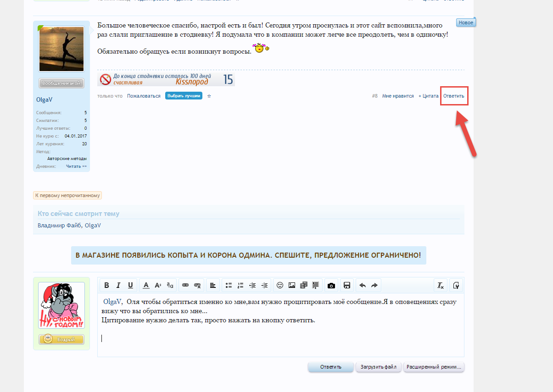
Task: Open the smilies panel
Action: (x=280, y=285)
